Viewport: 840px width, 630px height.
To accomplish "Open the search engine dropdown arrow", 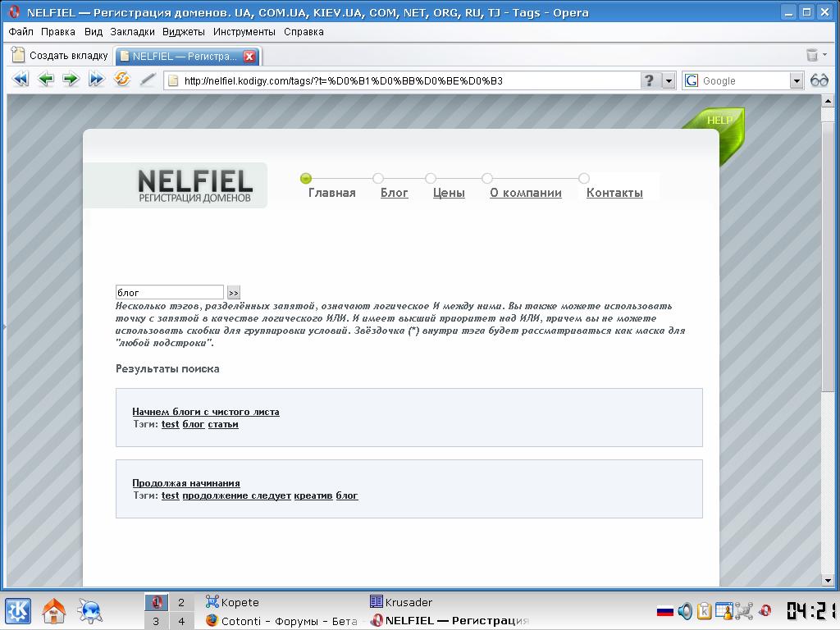I will tap(797, 81).
